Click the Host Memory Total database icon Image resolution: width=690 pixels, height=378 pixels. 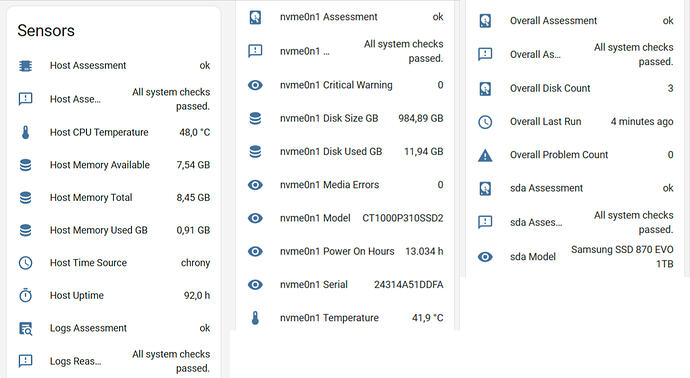[26, 198]
